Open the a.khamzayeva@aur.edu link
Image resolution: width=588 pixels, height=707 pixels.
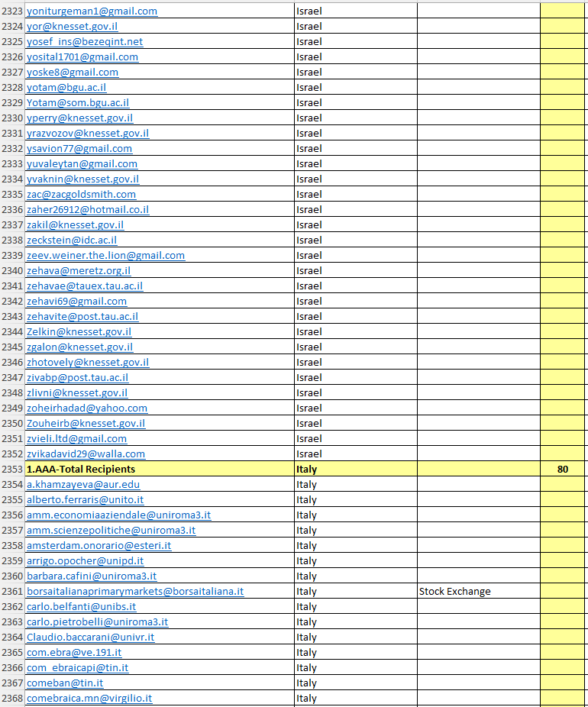(83, 485)
